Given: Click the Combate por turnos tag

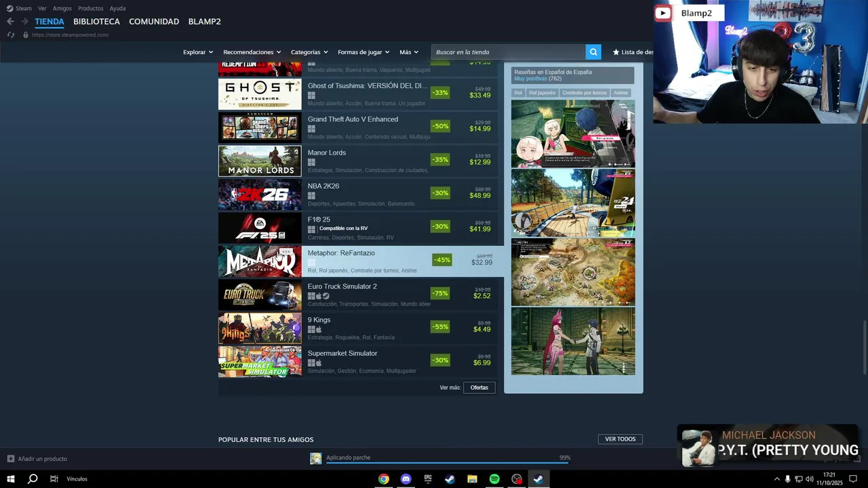Looking at the screenshot, I should click(x=585, y=93).
